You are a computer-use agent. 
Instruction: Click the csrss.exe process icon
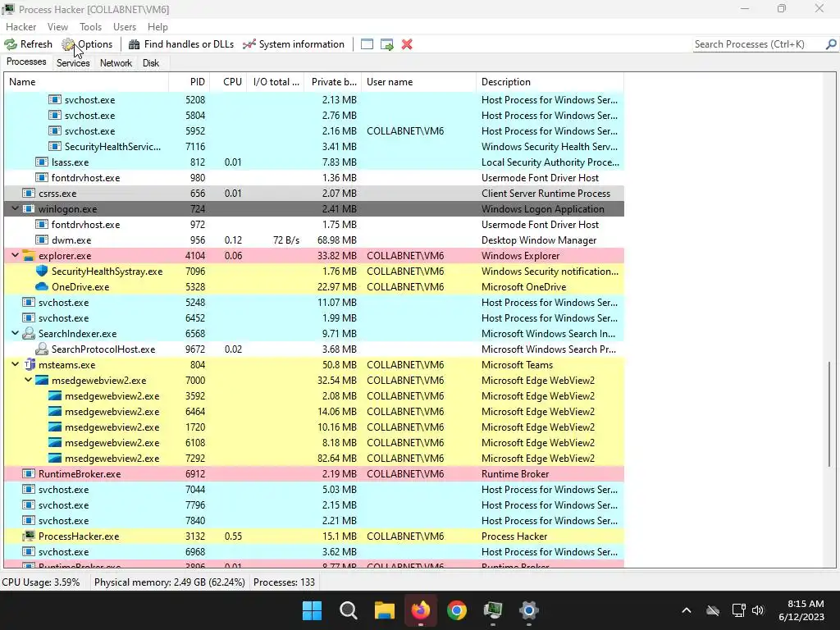tap(29, 193)
